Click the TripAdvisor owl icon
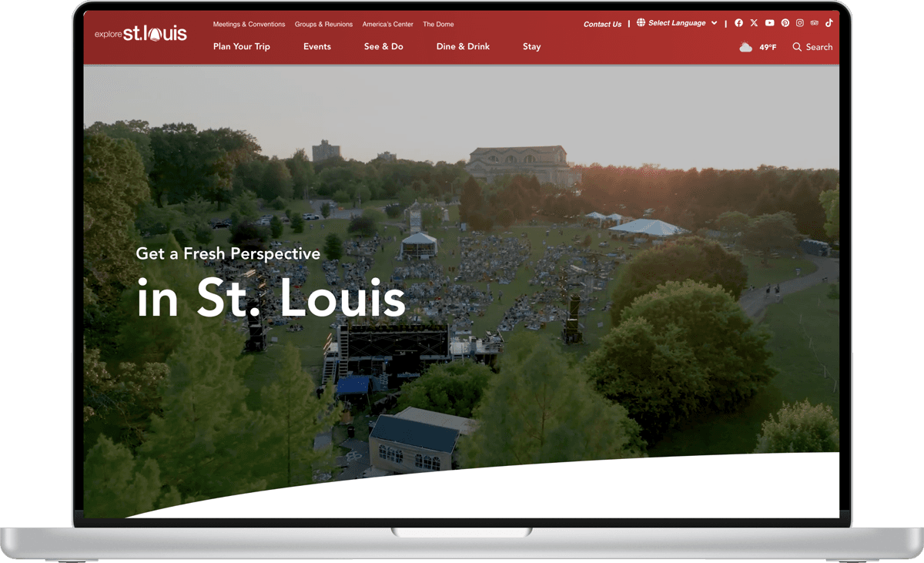Screen dimensions: 924x563 click(x=815, y=23)
